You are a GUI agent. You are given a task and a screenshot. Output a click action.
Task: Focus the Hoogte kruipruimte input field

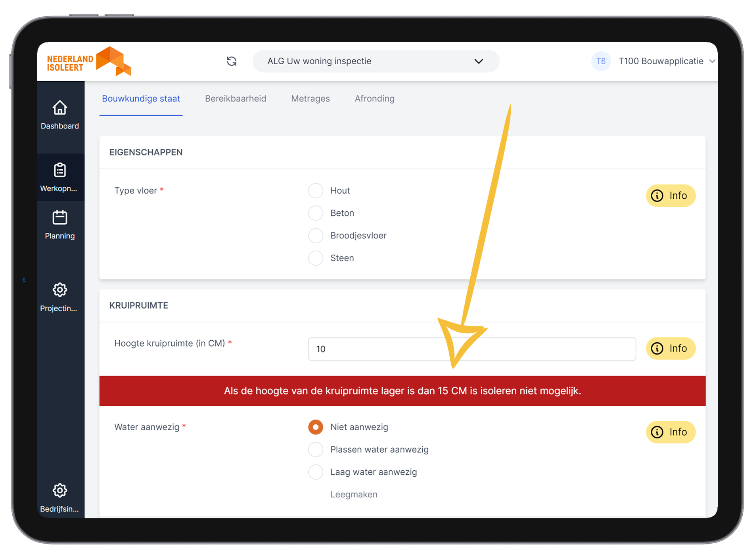(472, 349)
